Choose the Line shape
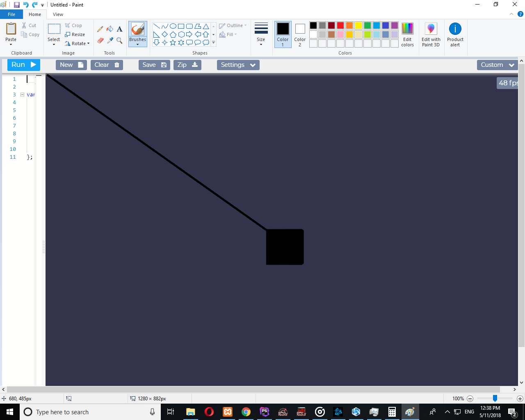This screenshot has width=525, height=420. click(x=156, y=26)
